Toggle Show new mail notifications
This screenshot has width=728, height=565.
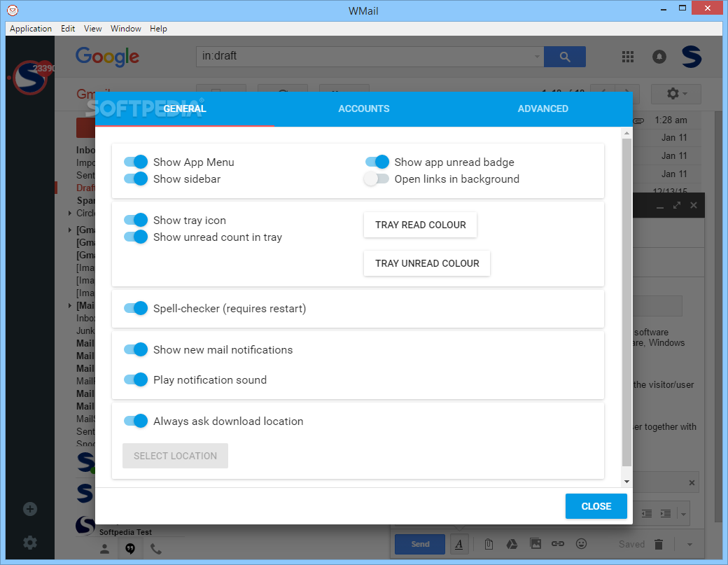(136, 349)
